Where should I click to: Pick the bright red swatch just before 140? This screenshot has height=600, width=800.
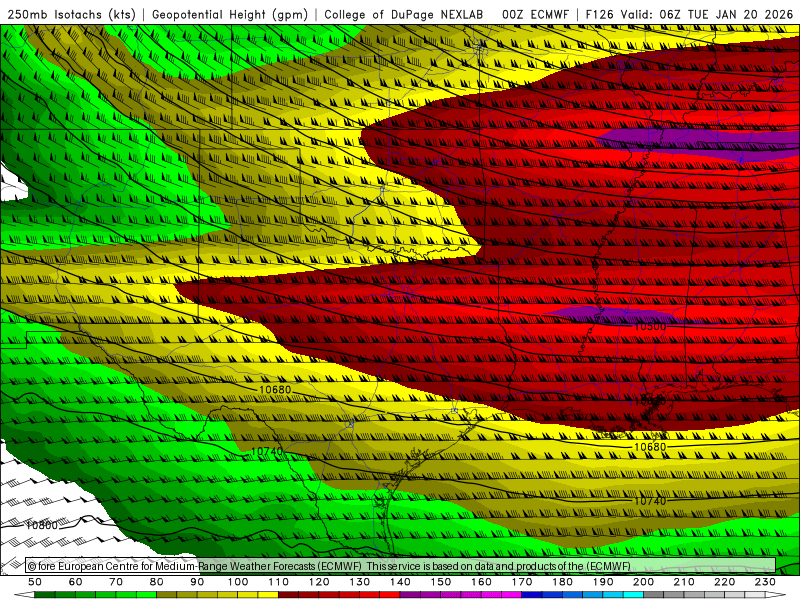pos(390,594)
